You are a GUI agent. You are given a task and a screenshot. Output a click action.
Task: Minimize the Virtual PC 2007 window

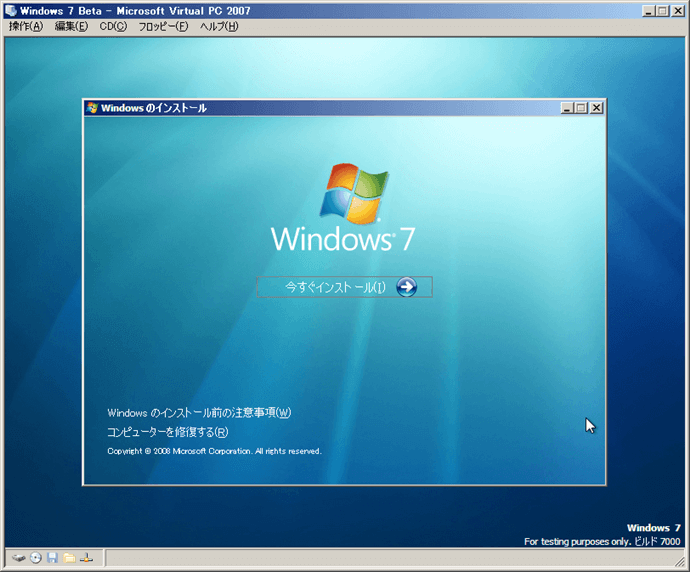click(649, 10)
